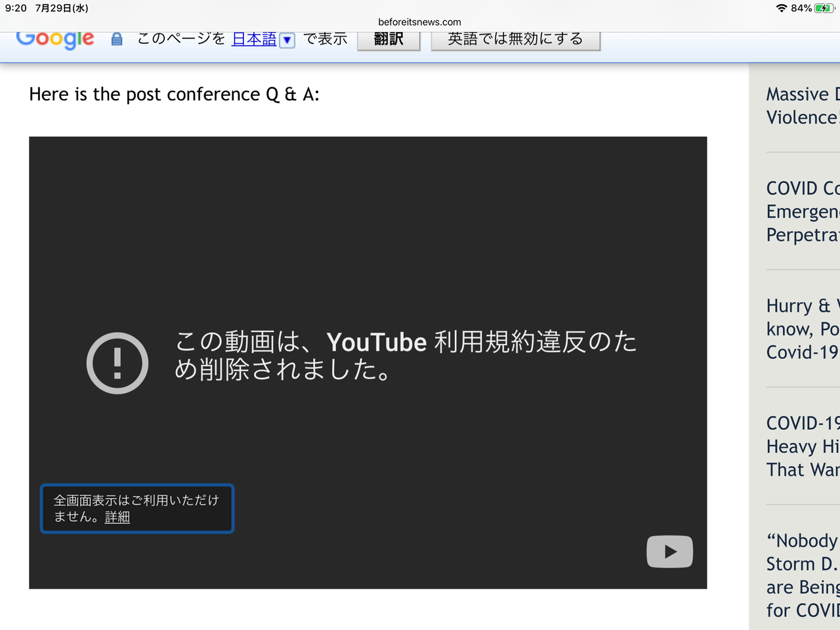Tap the lock icon in the translate bar
Viewport: 840px width, 630px height.
[117, 39]
